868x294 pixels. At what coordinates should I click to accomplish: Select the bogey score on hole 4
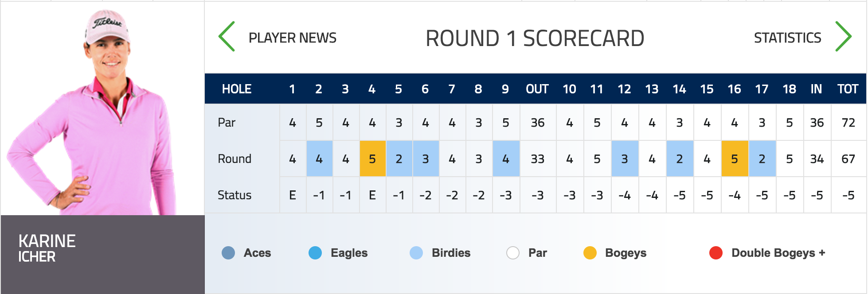(x=372, y=159)
